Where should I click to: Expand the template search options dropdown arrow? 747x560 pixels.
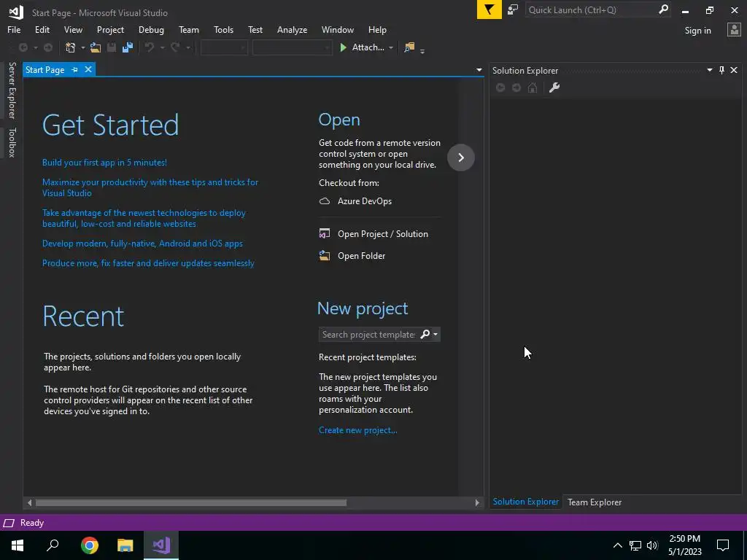point(436,334)
